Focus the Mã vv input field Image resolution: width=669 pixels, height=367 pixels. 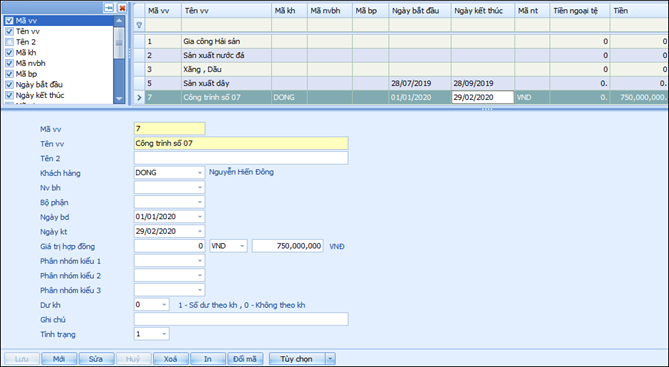tap(169, 128)
